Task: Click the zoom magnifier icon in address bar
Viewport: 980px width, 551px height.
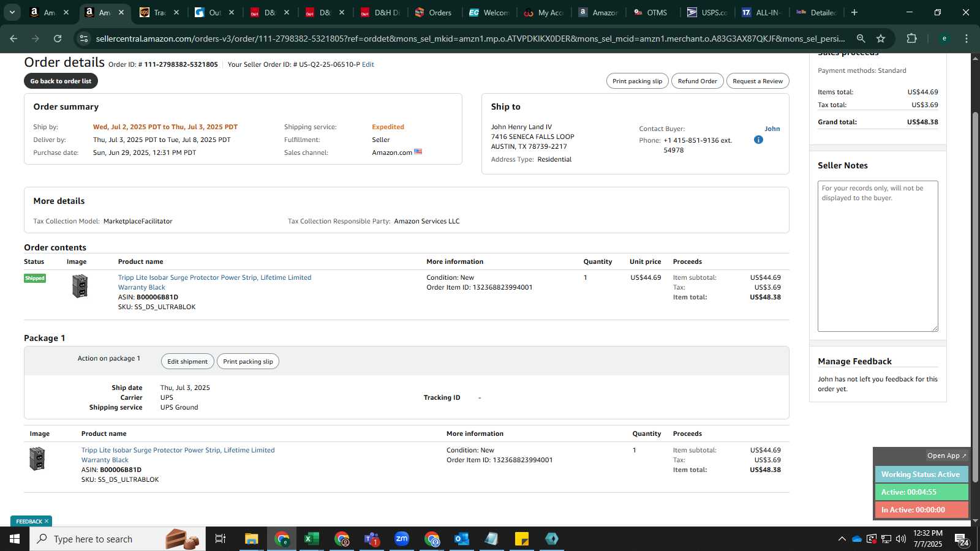Action: [x=861, y=39]
